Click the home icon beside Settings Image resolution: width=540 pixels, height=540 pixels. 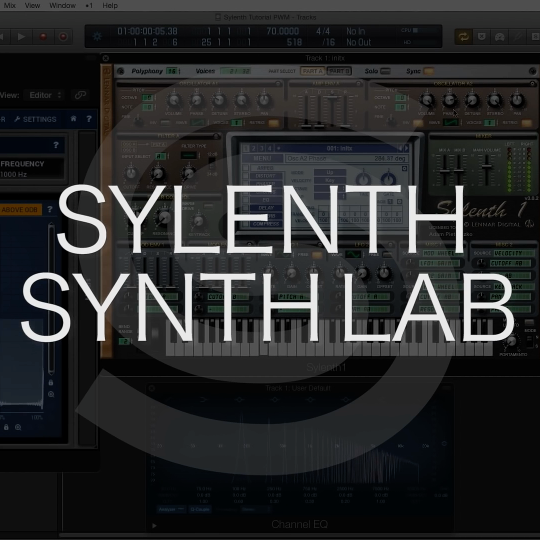(73, 119)
